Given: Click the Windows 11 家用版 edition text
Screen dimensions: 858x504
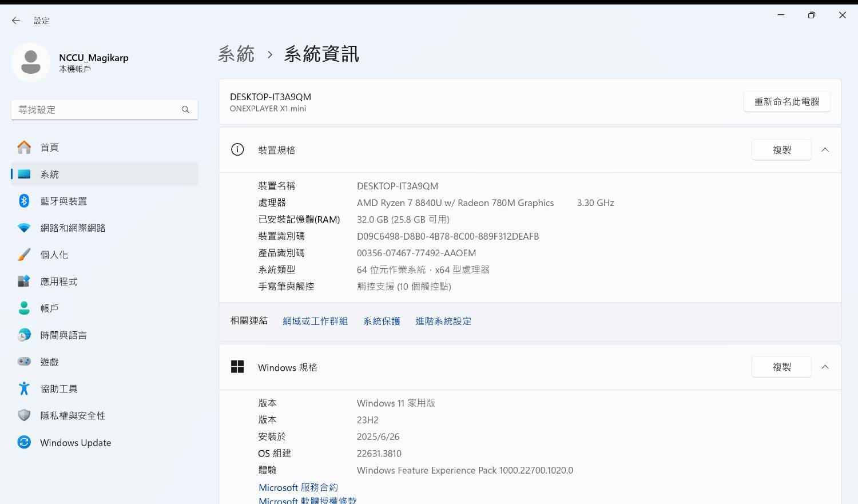Looking at the screenshot, I should 396,403.
